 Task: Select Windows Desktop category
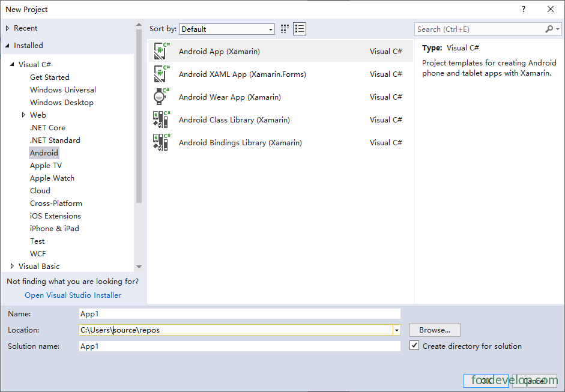click(62, 102)
